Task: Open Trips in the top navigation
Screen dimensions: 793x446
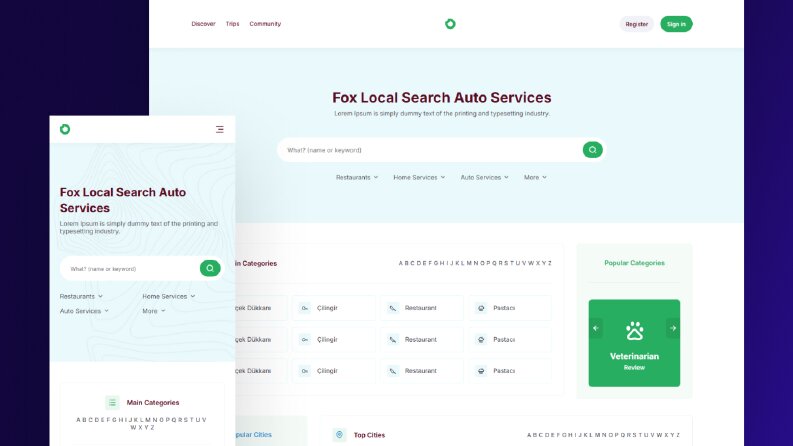Action: tap(232, 24)
